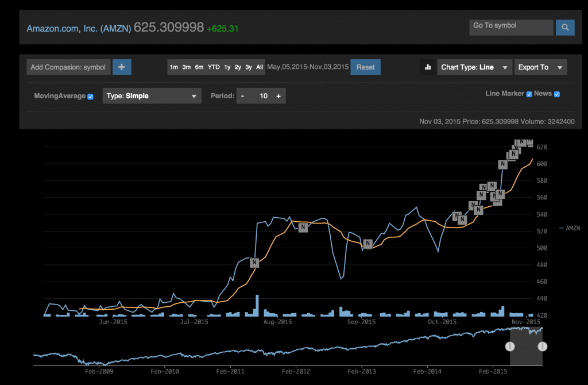
Task: Switch to the 6m time range
Action: click(x=199, y=67)
